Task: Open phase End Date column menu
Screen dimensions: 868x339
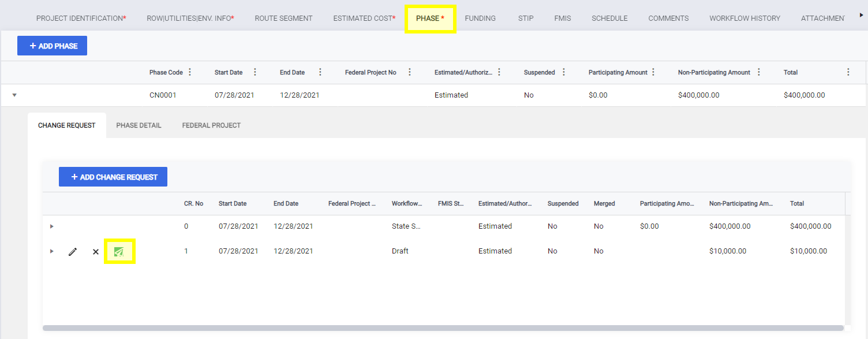Action: click(x=320, y=72)
